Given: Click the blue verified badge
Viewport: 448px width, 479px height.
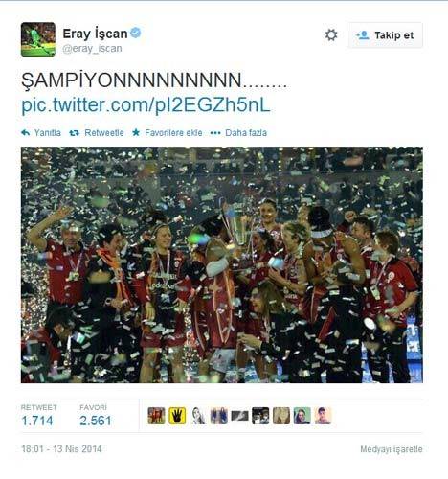Looking at the screenshot, I should click(136, 33).
